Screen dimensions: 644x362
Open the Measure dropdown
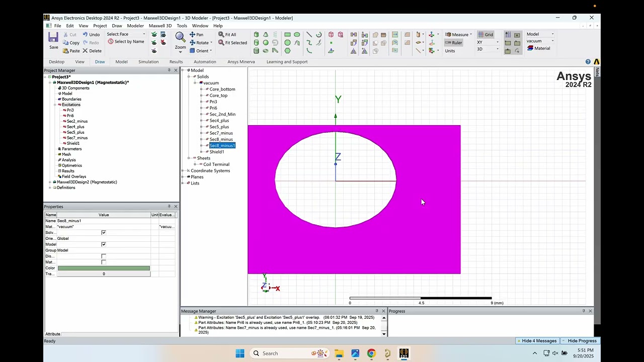pos(471,35)
